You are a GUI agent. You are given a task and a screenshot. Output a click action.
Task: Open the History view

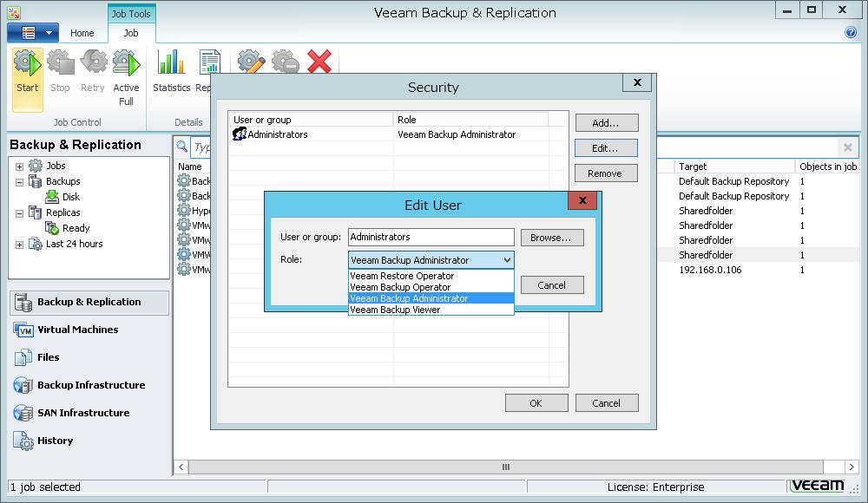pos(89,441)
